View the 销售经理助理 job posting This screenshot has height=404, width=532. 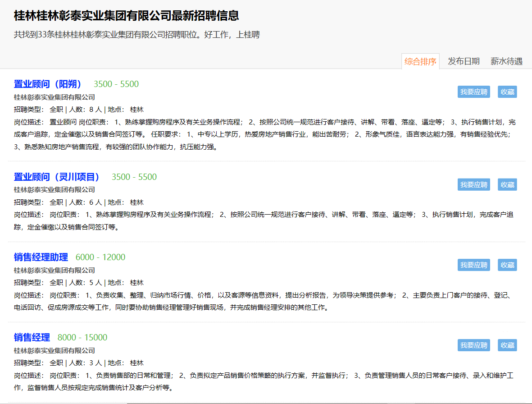(41, 257)
